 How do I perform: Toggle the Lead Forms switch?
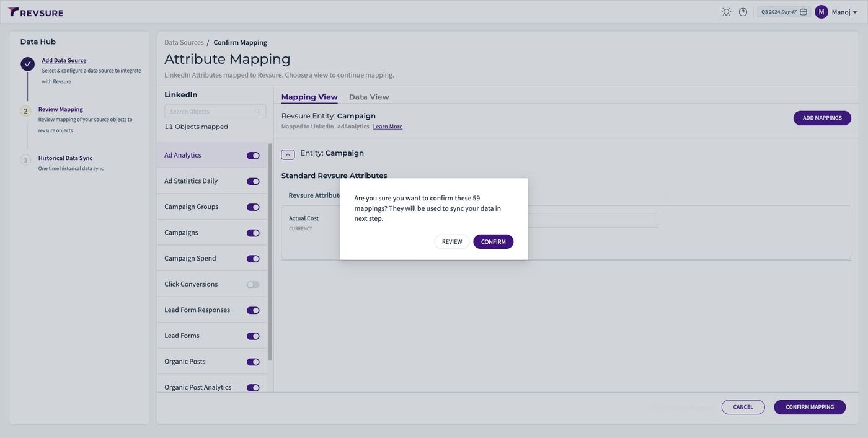(253, 336)
